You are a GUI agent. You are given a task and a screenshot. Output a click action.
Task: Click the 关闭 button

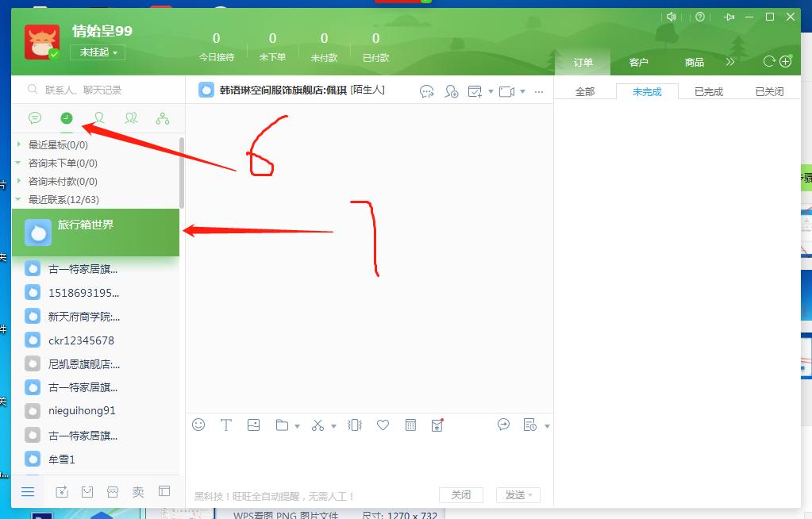[461, 495]
